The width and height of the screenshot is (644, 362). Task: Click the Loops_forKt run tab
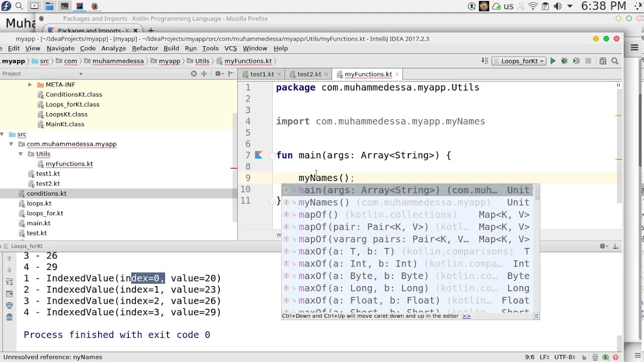click(27, 246)
